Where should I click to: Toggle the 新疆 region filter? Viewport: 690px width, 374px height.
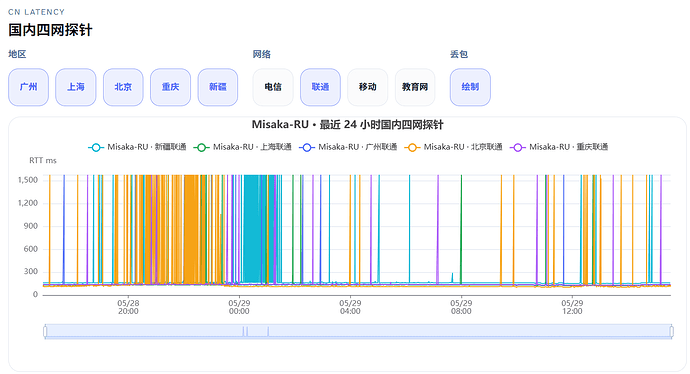coord(218,87)
